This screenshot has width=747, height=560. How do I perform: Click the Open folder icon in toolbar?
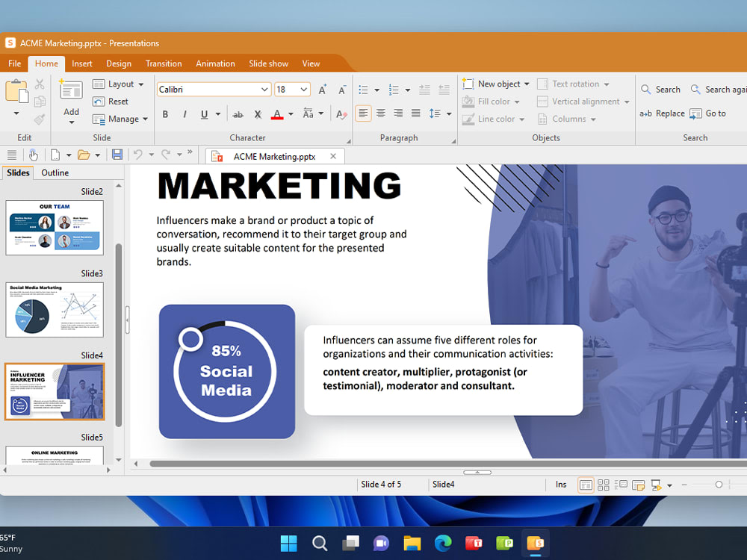84,155
